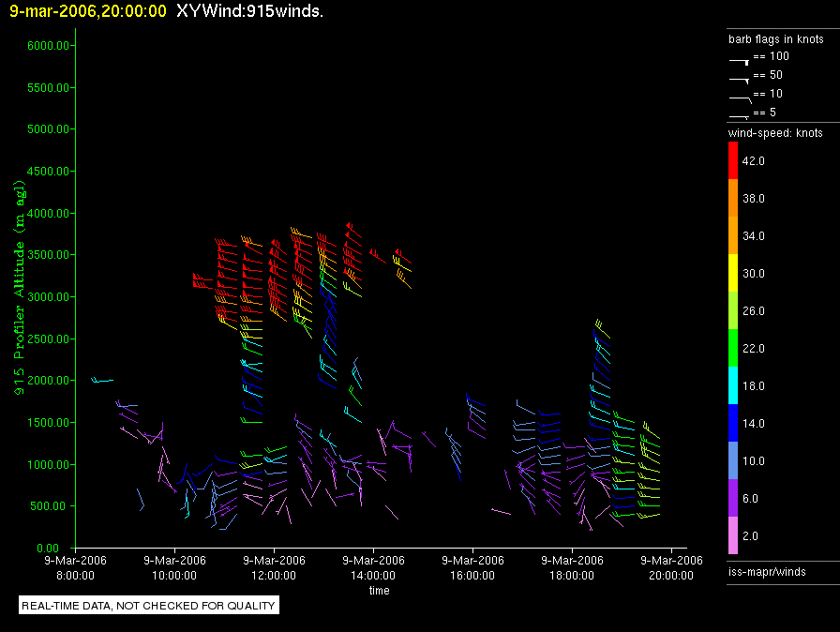840x632 pixels.
Task: Click the 'barb flags in knots' legend heading
Action: [775, 39]
